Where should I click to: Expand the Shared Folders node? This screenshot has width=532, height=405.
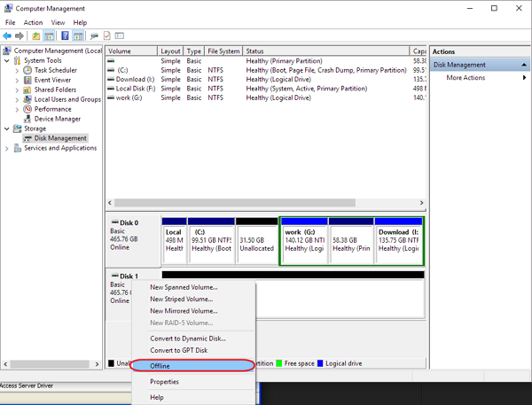click(18, 90)
